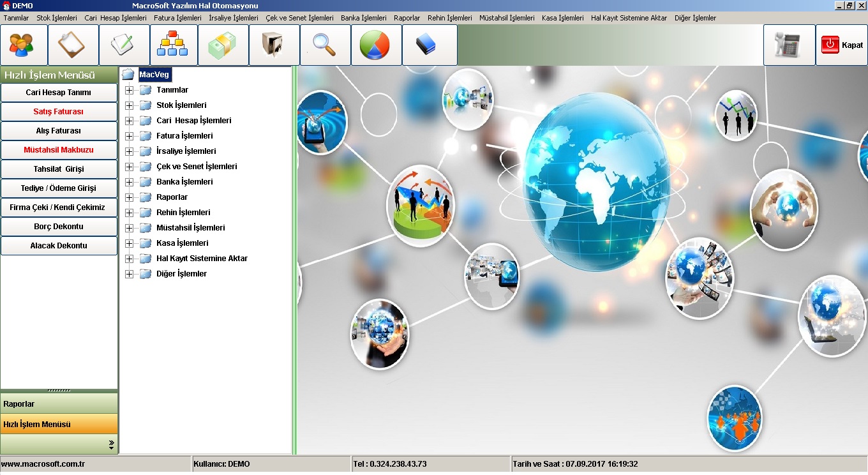Image resolution: width=868 pixels, height=475 pixels.
Task: Click the people icon in the toolbar
Action: pos(24,45)
